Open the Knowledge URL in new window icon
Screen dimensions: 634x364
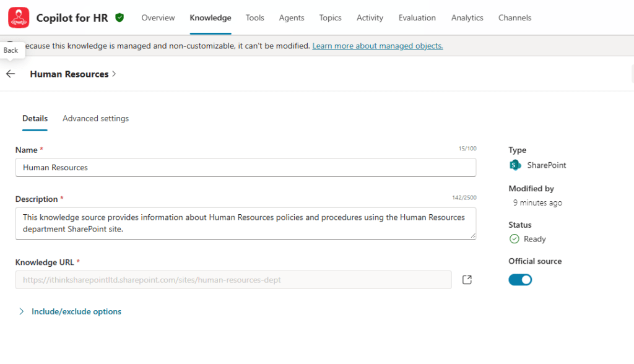tap(467, 280)
